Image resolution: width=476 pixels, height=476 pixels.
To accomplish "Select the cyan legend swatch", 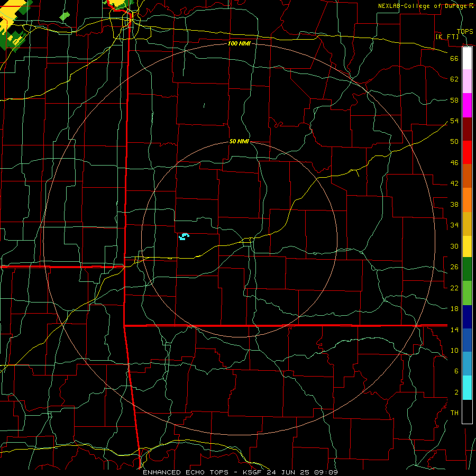I will point(467,388).
